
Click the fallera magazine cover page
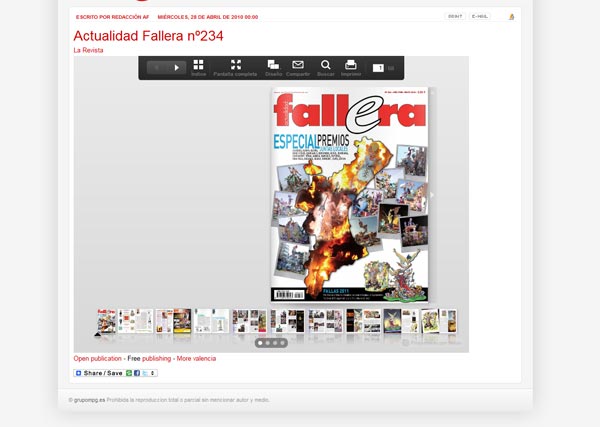(x=350, y=195)
